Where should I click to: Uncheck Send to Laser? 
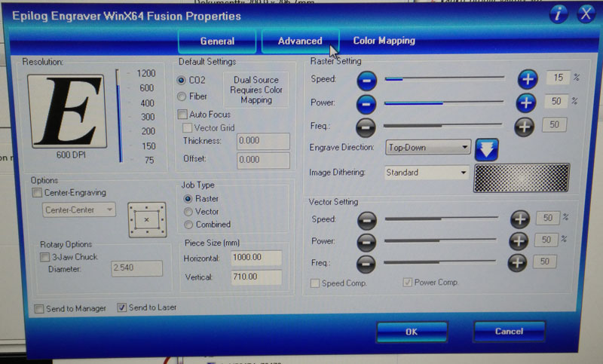click(x=121, y=307)
